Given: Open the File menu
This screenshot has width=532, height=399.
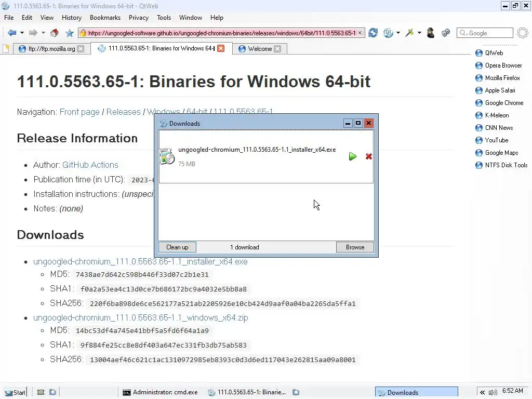Looking at the screenshot, I should [9, 18].
